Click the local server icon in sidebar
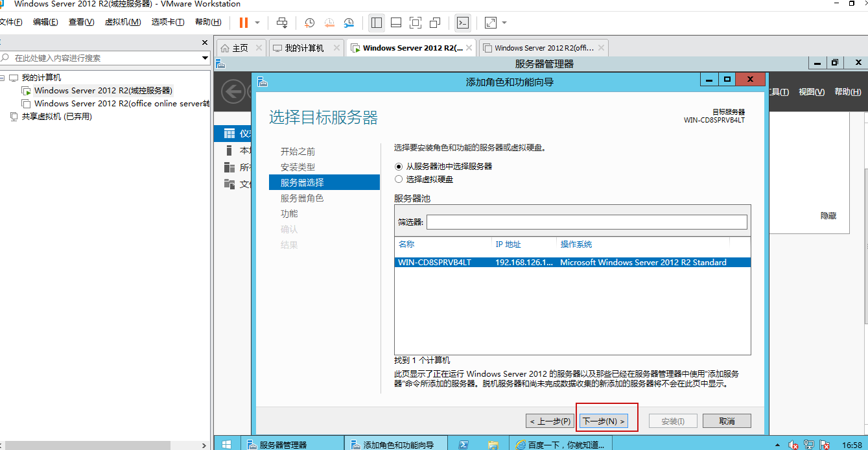Screen dimensions: 868x450 coord(229,150)
